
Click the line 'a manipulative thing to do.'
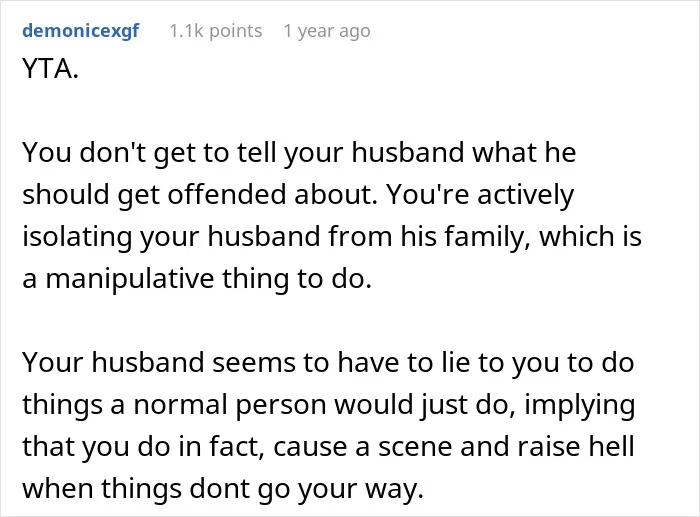tap(197, 279)
